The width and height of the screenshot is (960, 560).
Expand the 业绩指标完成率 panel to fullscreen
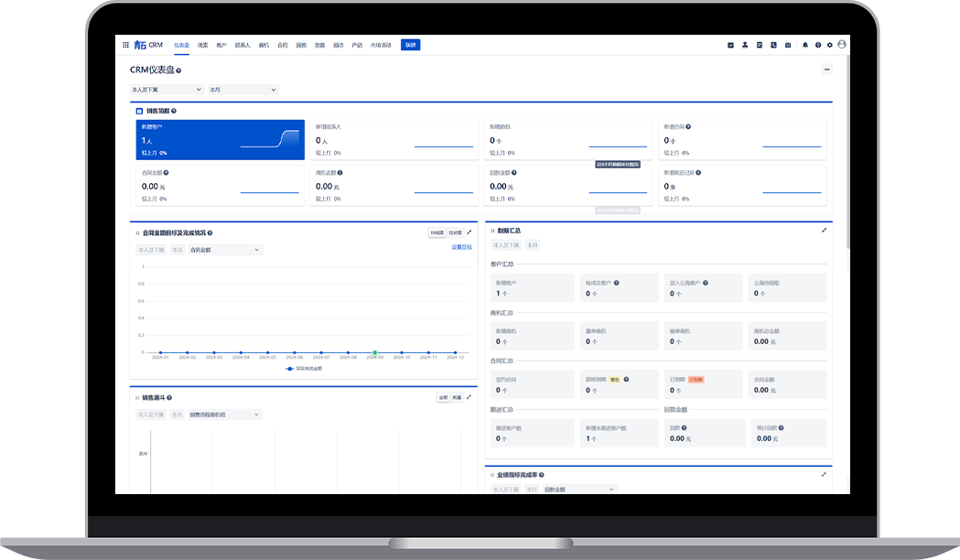(x=824, y=474)
